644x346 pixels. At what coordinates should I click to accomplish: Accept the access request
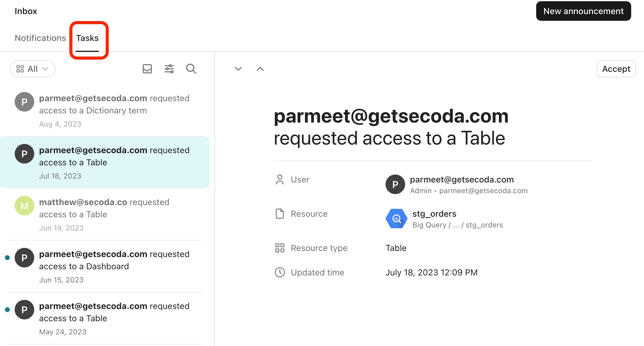(x=616, y=69)
